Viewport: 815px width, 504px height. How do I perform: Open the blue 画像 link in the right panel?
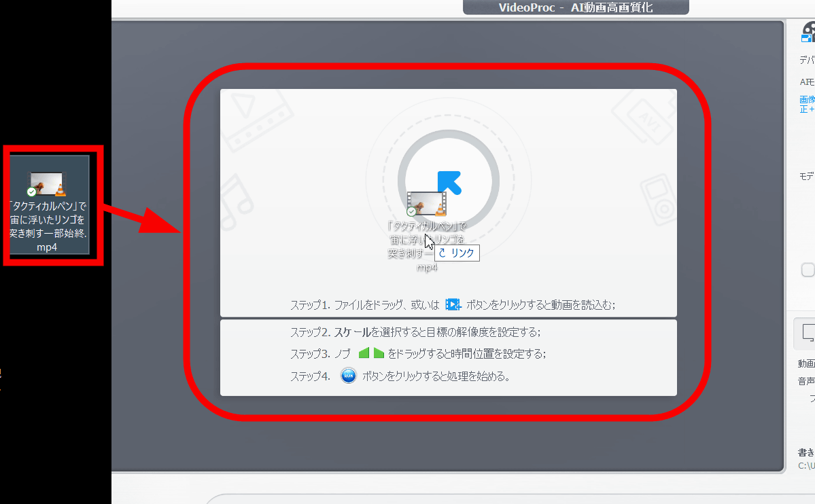[x=808, y=104]
